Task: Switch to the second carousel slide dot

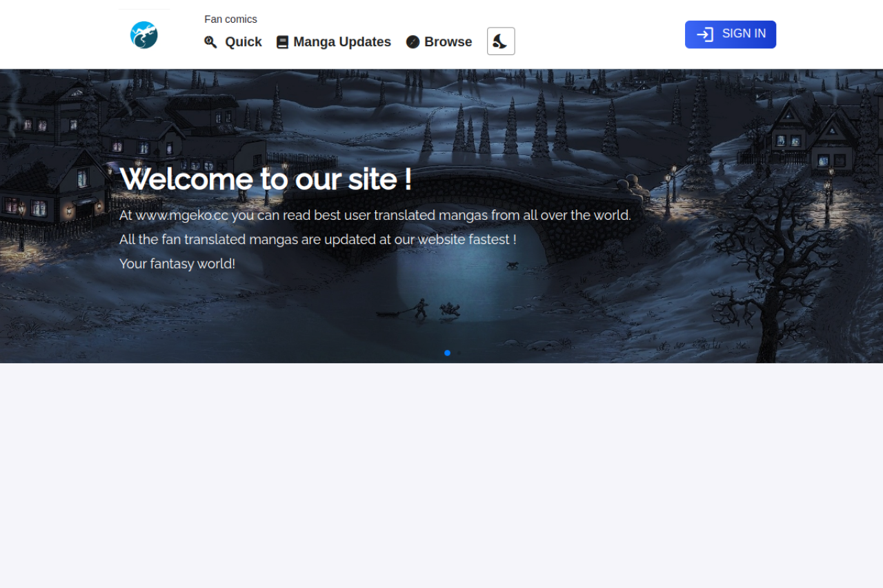Action: coord(459,353)
